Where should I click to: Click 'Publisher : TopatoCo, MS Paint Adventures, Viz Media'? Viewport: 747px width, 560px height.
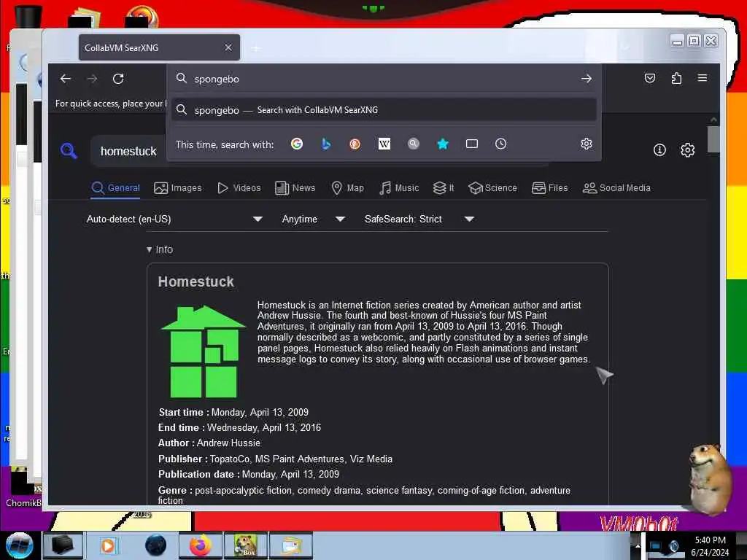click(275, 459)
